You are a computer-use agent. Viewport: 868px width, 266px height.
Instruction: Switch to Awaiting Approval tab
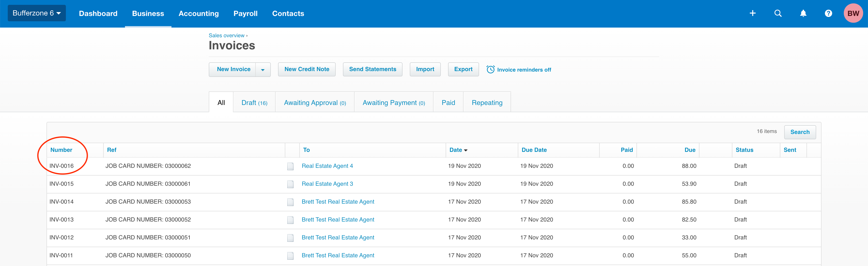(315, 102)
